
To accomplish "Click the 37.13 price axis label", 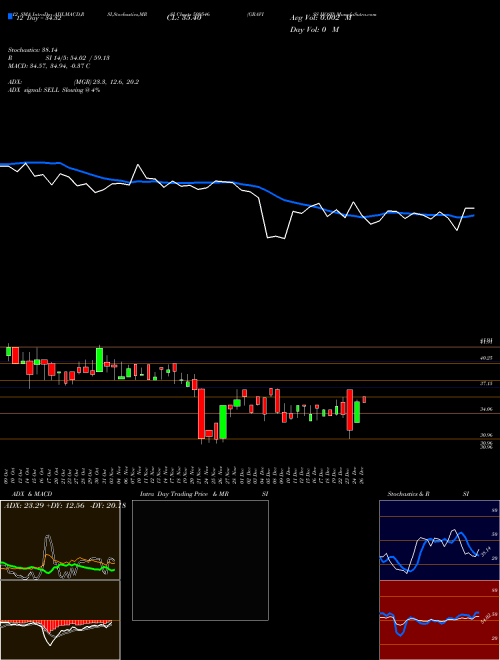I will [x=487, y=383].
